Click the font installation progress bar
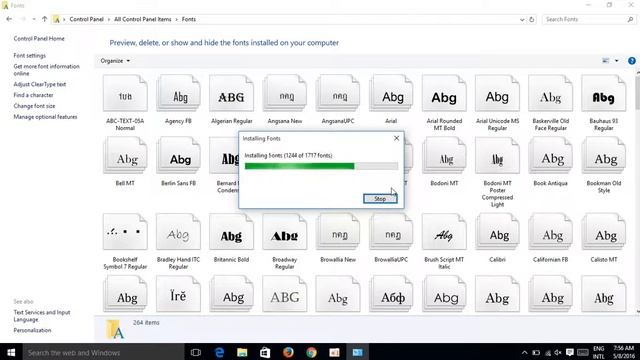The height and width of the screenshot is (360, 640). click(321, 166)
